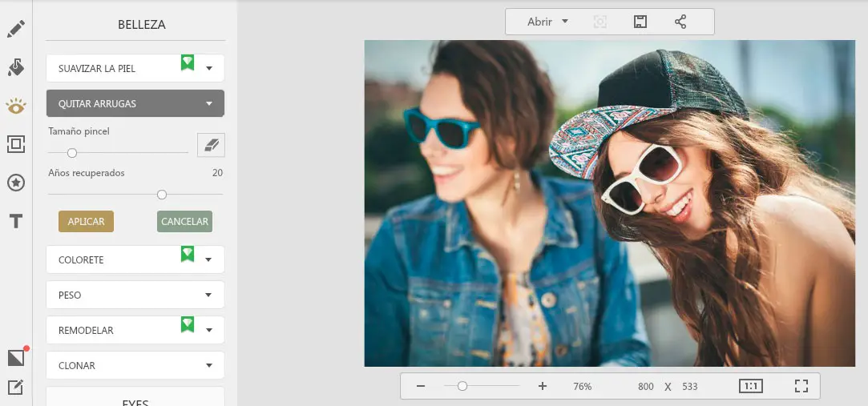Select the text T tool
Viewport: 868px width, 406px height.
(x=16, y=221)
